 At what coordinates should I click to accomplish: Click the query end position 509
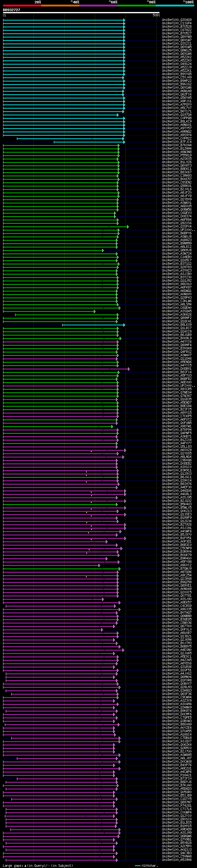click(x=155, y=15)
